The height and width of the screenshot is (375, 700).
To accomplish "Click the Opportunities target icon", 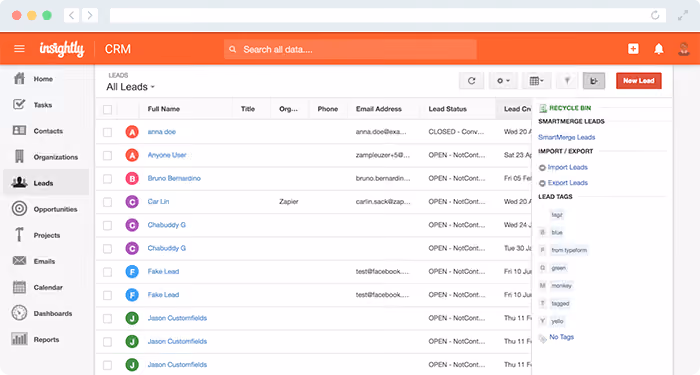I will 19,208.
